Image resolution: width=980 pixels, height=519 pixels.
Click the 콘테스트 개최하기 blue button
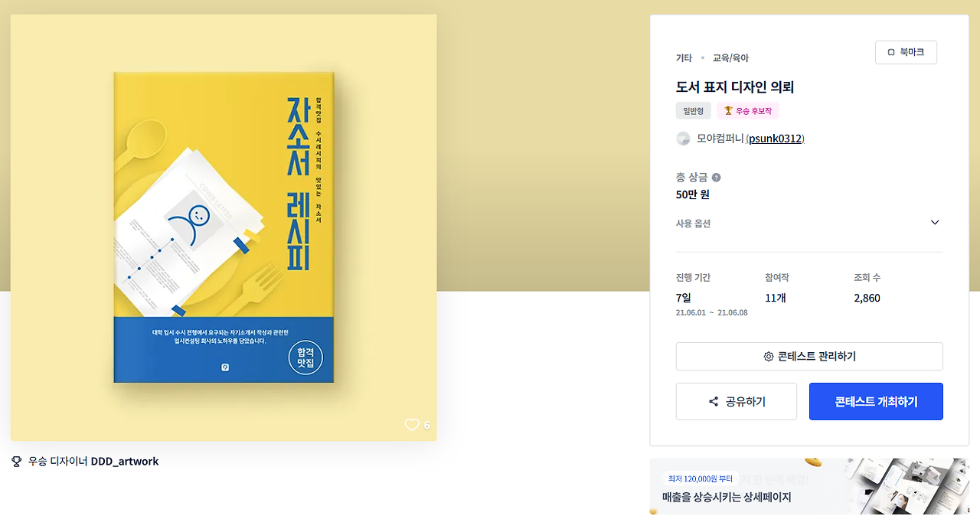pos(876,402)
